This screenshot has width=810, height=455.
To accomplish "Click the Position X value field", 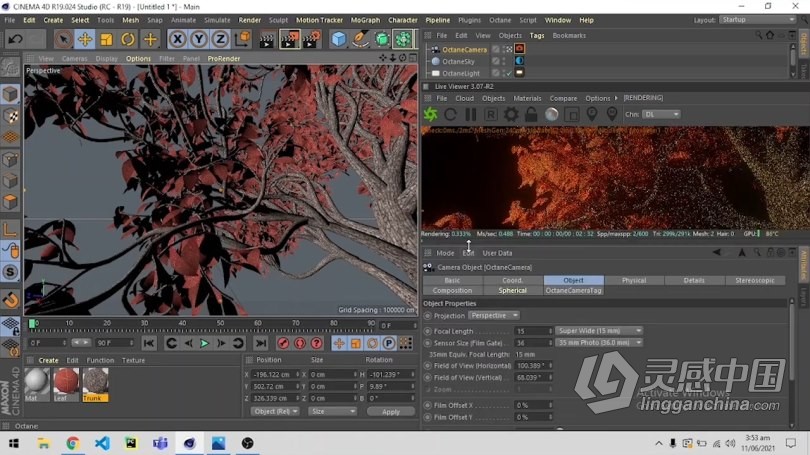I will [273, 374].
